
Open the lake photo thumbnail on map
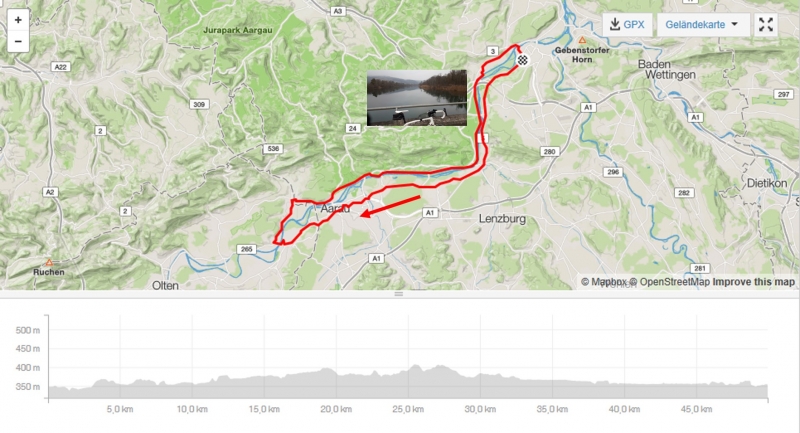pyautogui.click(x=417, y=98)
